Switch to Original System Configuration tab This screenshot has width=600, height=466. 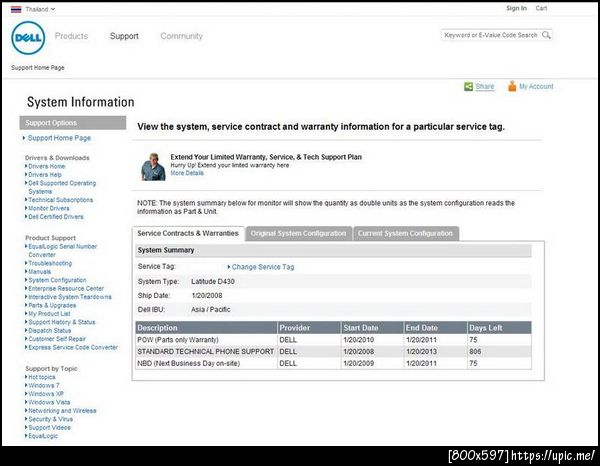tap(298, 233)
